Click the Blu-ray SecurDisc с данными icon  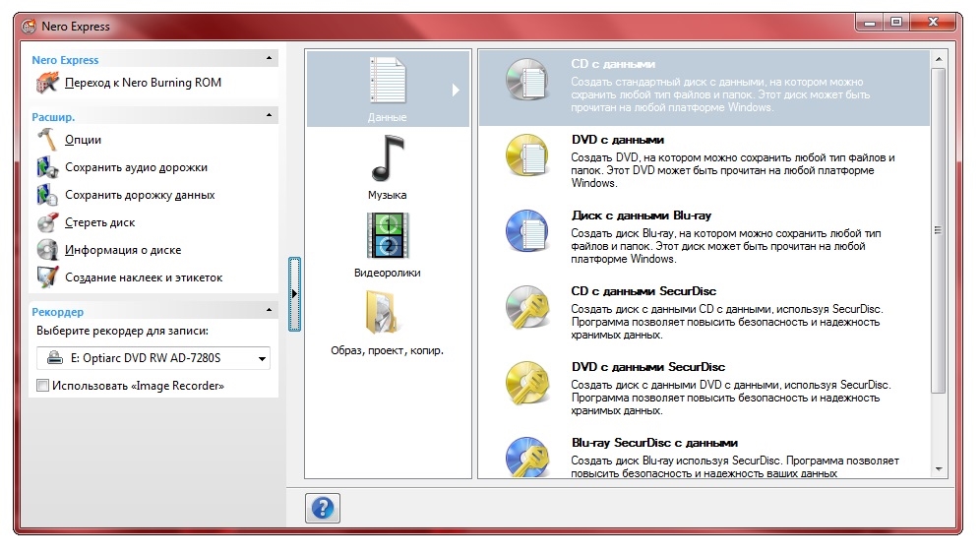coord(526,458)
